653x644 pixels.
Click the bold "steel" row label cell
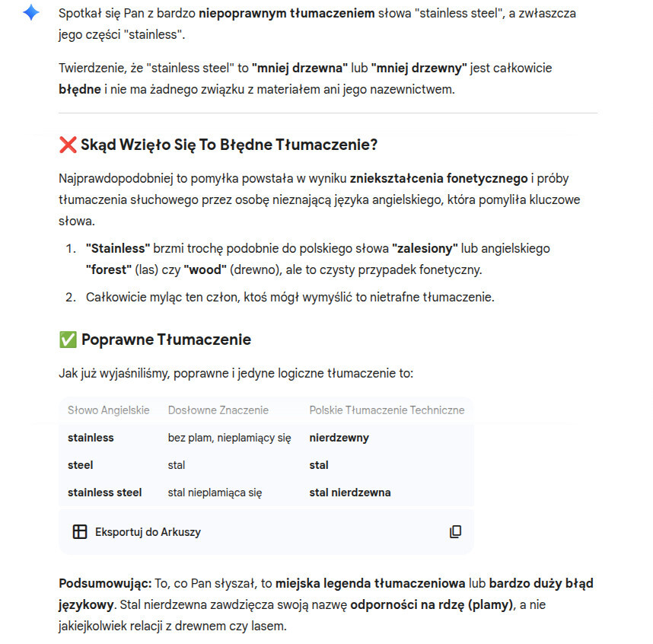81,465
